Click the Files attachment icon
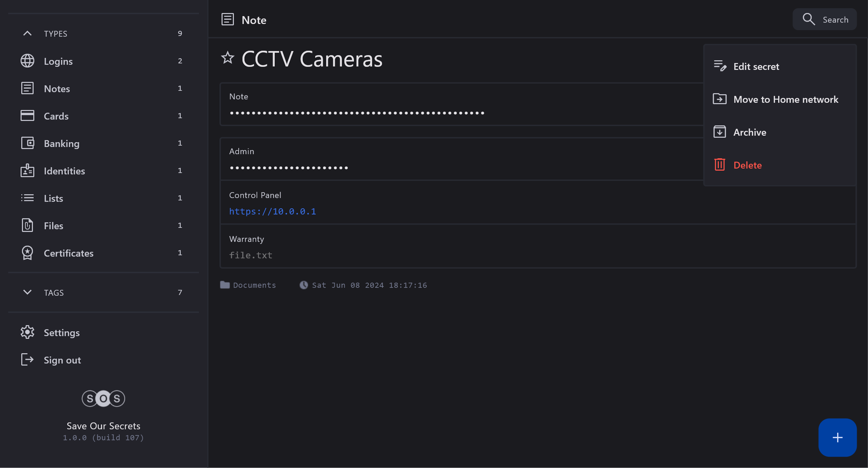 [x=27, y=225]
